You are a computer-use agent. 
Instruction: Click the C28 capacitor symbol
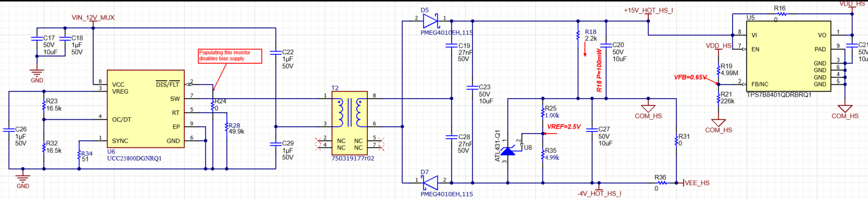point(451,137)
